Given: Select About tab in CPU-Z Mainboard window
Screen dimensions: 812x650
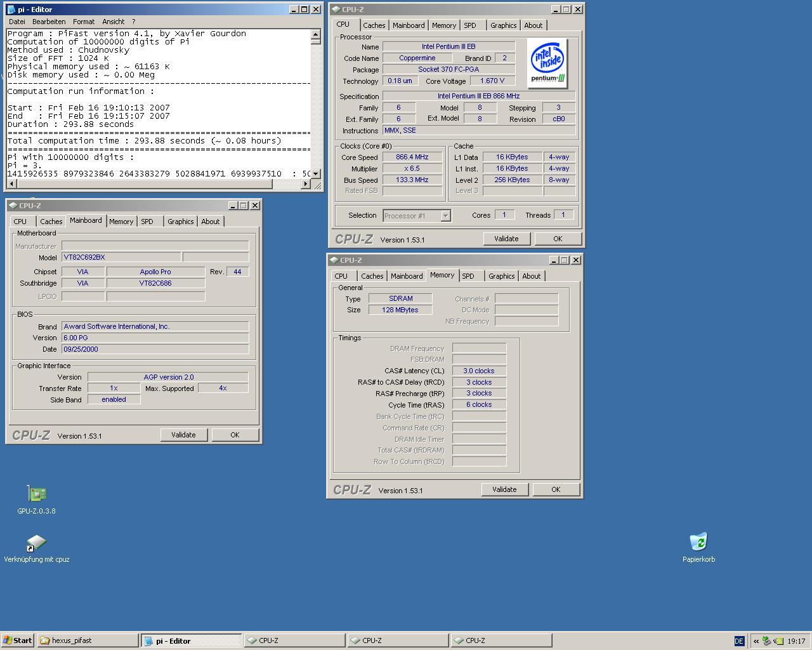Looking at the screenshot, I should tap(211, 222).
